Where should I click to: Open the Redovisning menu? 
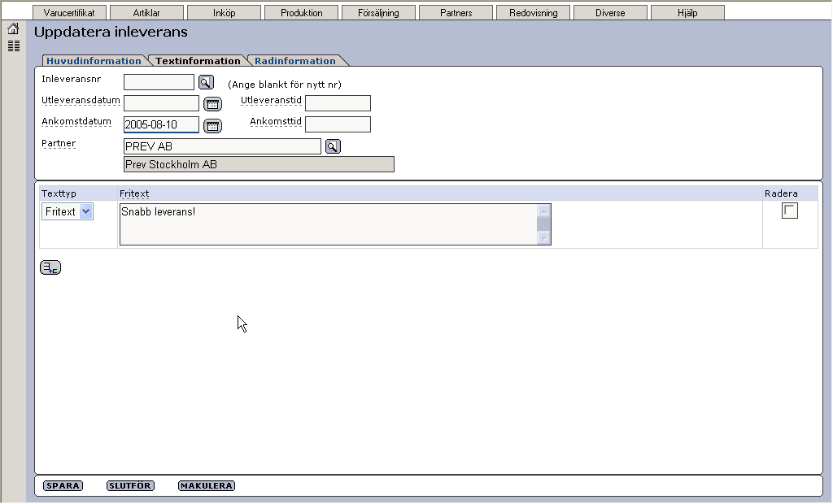click(534, 13)
